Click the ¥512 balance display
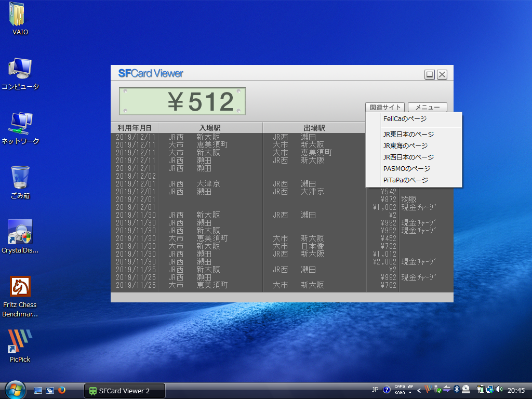532x399 pixels. [x=182, y=101]
